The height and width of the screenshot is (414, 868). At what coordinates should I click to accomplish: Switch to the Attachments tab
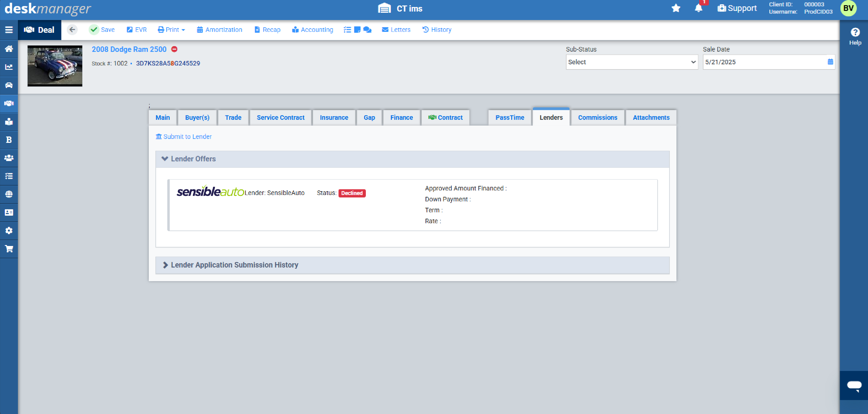[x=651, y=117]
